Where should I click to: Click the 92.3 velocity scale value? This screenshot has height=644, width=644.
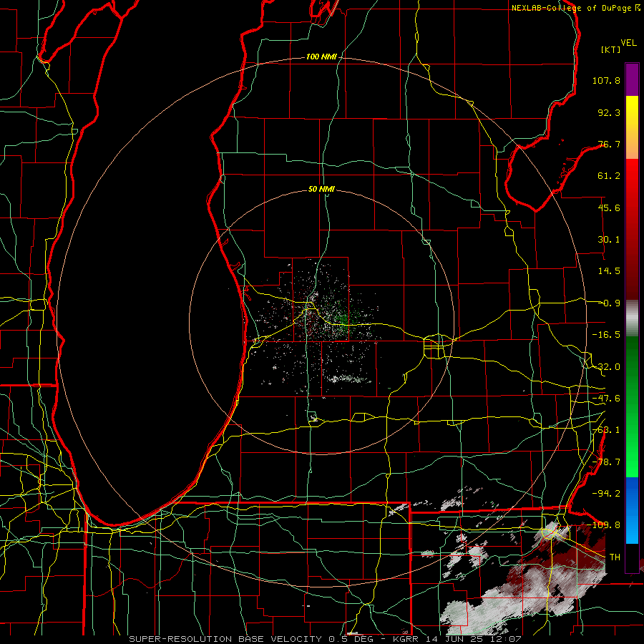pos(609,112)
